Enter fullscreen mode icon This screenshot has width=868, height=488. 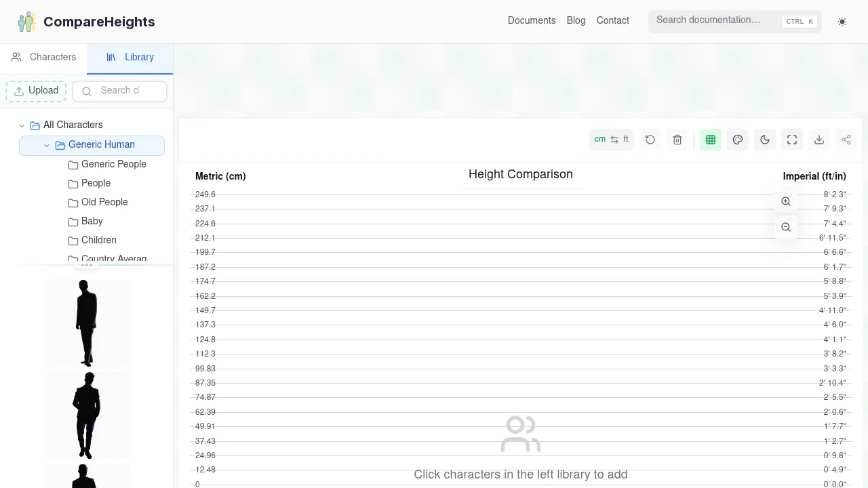point(792,140)
